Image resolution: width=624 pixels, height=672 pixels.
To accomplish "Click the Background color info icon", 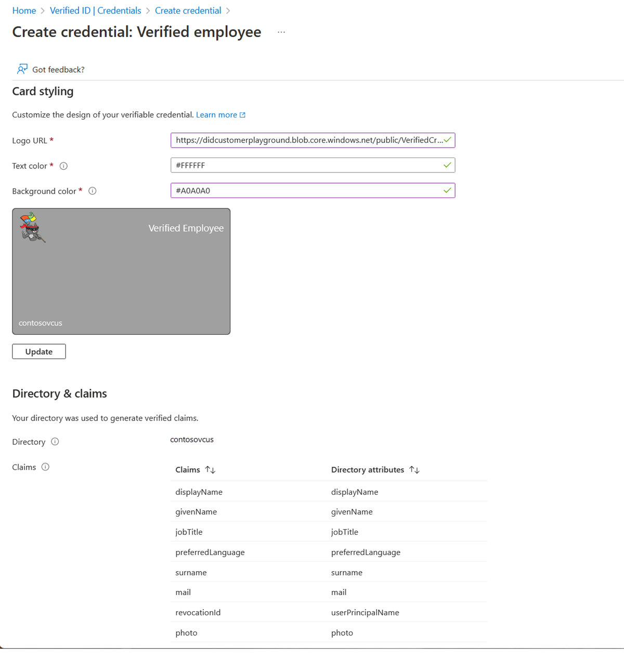I will point(93,191).
